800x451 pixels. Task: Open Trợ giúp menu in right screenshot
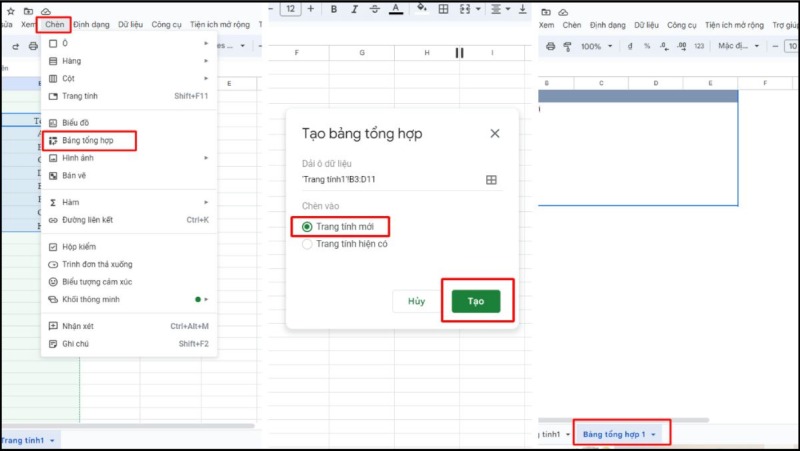click(785, 25)
